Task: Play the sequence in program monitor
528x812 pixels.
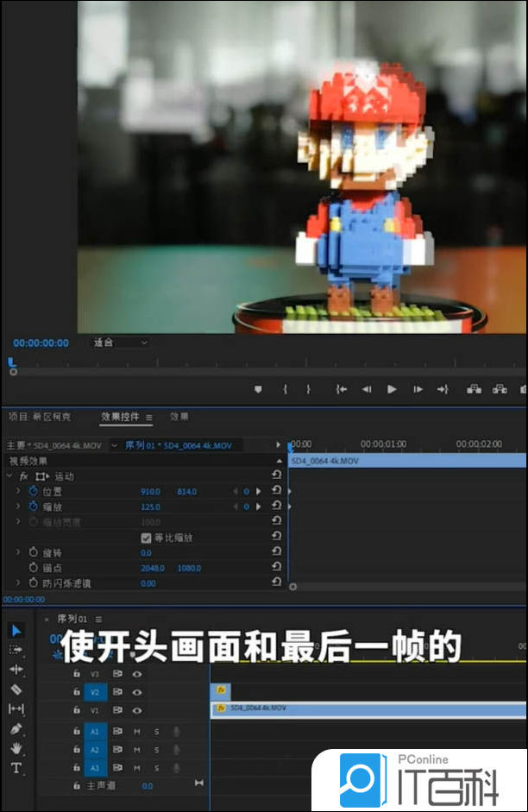Action: point(392,389)
